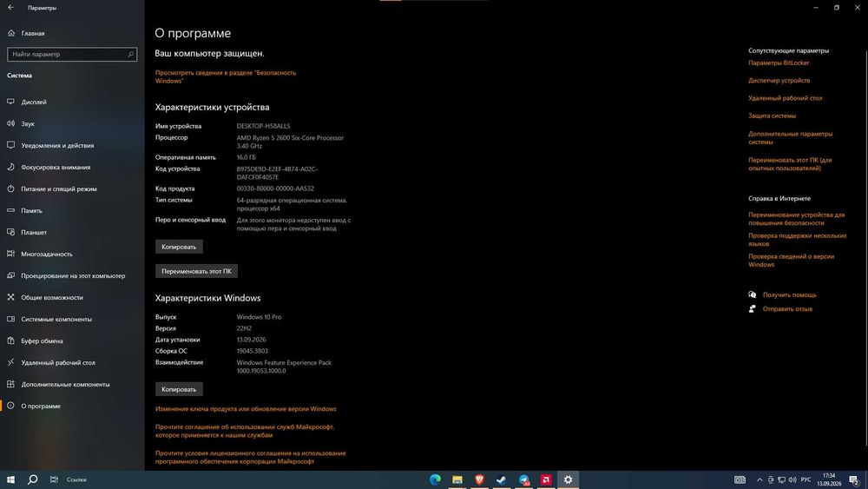The width and height of the screenshot is (868, 489).
Task: Copy device specs with first Копировать button
Action: point(179,247)
